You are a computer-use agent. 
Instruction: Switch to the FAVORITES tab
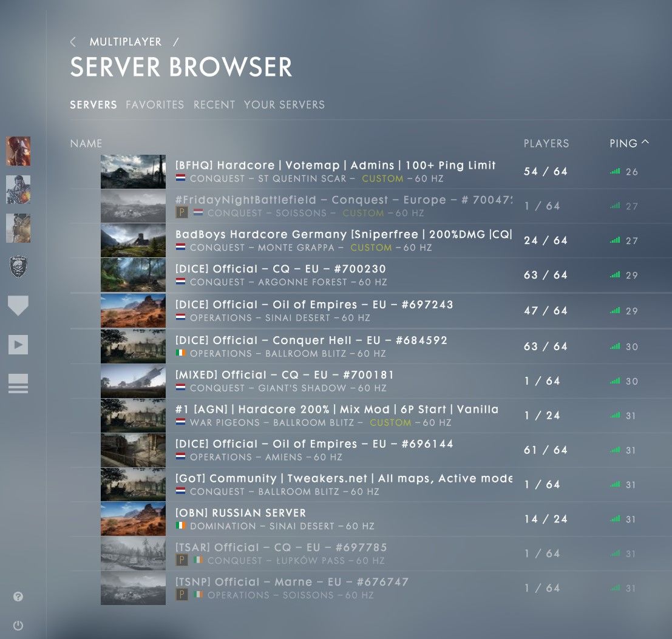(155, 104)
